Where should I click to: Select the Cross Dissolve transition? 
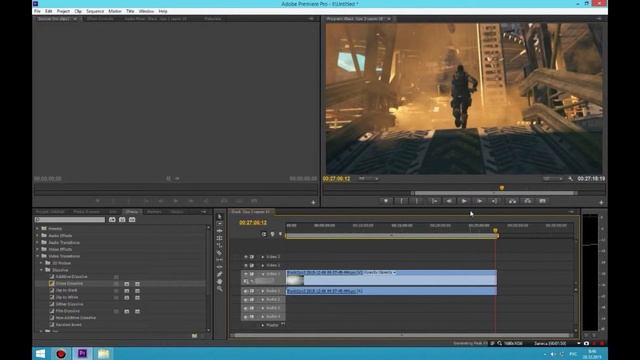point(69,283)
